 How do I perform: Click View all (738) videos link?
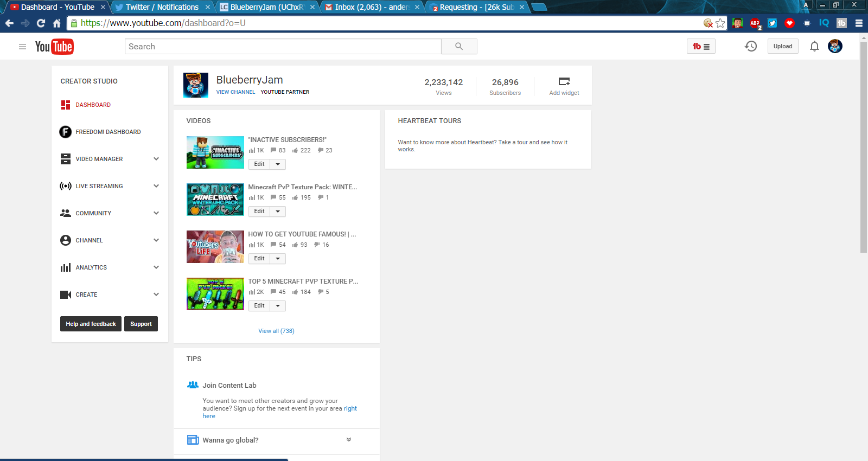(x=276, y=331)
